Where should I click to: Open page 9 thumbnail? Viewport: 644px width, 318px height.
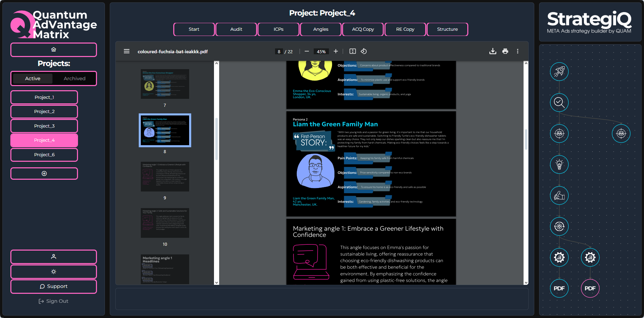tap(165, 177)
